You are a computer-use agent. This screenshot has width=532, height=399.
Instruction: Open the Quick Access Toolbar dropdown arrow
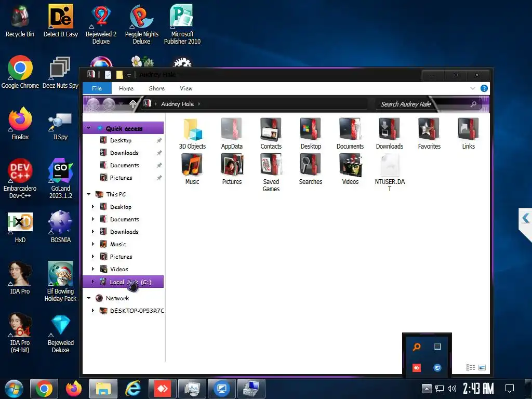[x=129, y=75]
